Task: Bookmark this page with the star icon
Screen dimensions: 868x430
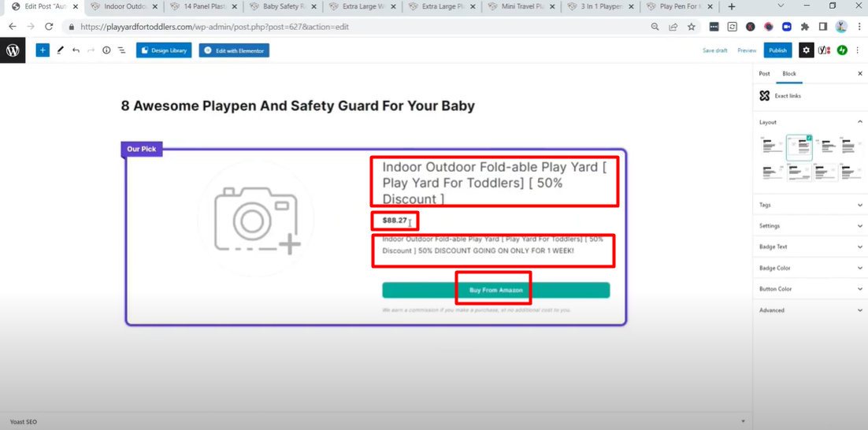Action: (x=692, y=27)
